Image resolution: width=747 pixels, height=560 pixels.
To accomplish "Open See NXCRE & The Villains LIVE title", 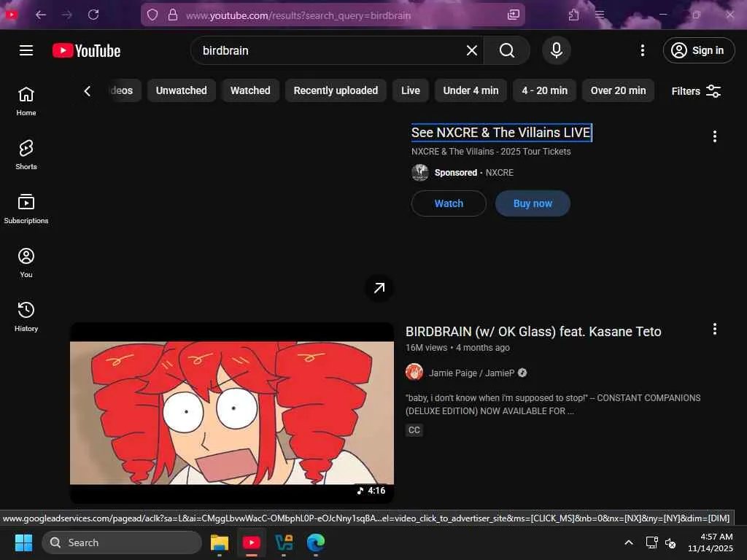I will click(x=501, y=133).
